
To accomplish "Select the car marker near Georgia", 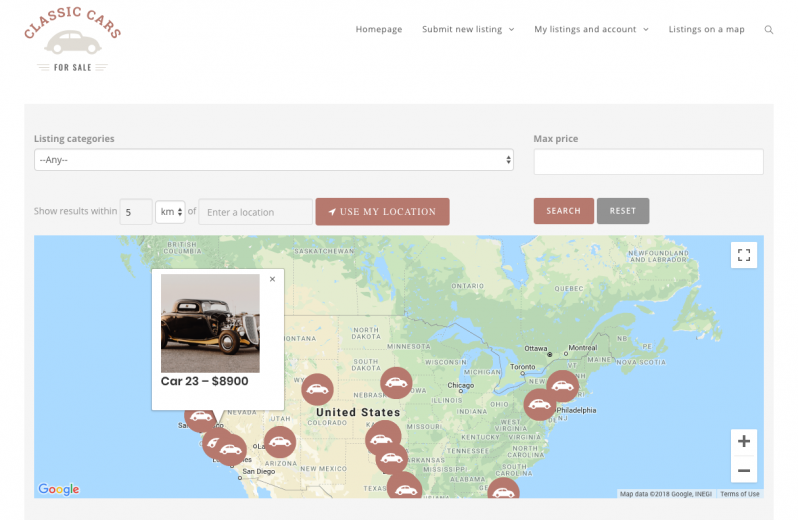I will pos(503,489).
